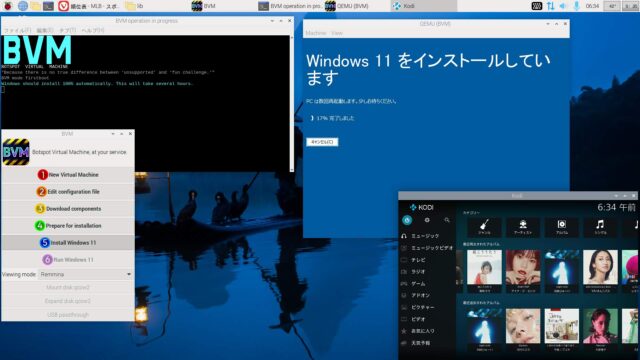This screenshot has height=360, width=640.
Task: Click the KODI logo in the Kodi window
Action: pos(422,207)
